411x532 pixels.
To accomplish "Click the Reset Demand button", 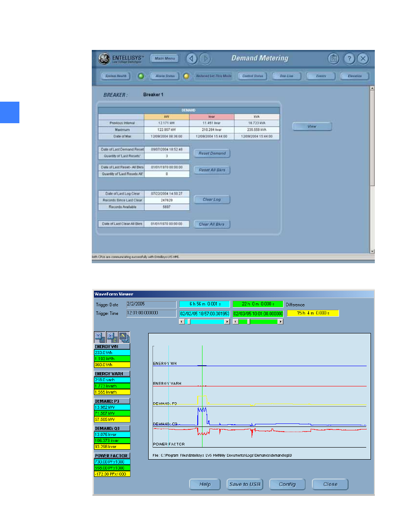I will point(212,153).
